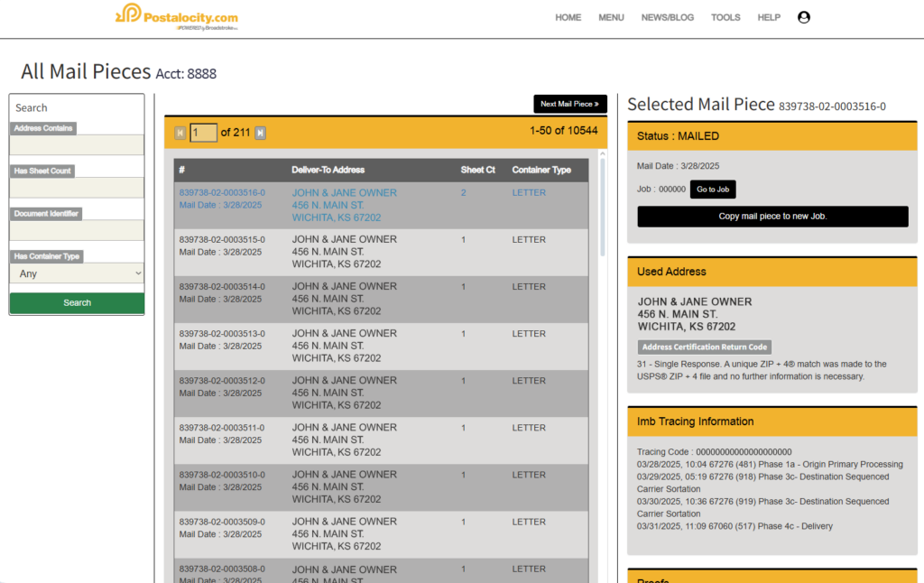Go to the first page arrow
This screenshot has height=583, width=924.
tap(180, 134)
